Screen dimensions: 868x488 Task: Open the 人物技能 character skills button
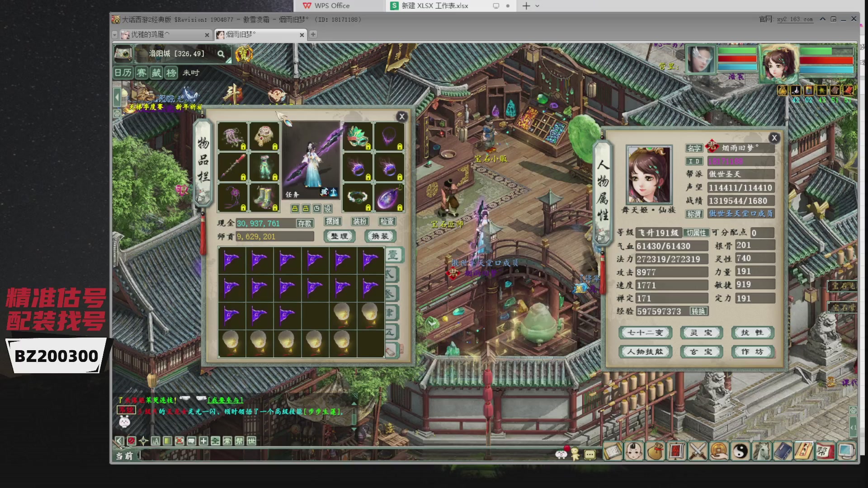[645, 352]
